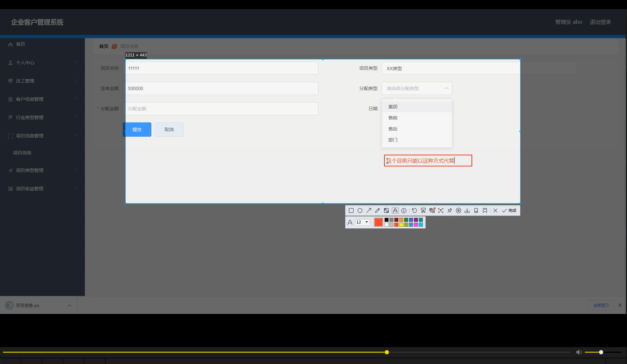Screen dimensions: 627x364
Task: Select the mosaic blur tool
Action: (x=386, y=211)
